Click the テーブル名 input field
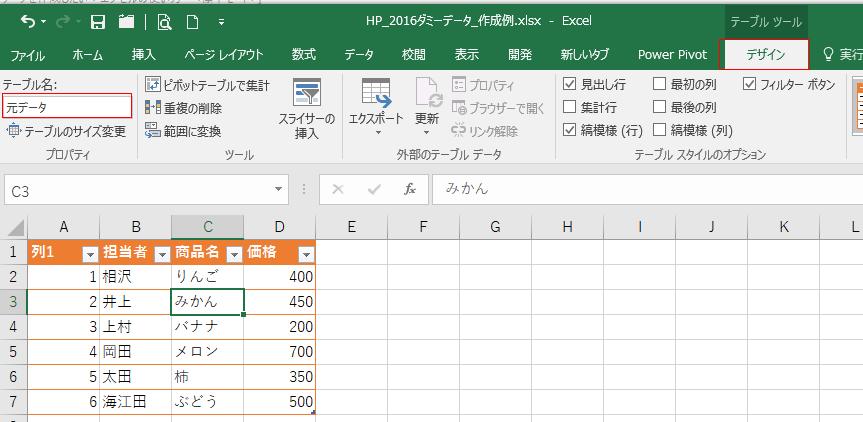Screen dimensions: 863x422 (x=67, y=106)
